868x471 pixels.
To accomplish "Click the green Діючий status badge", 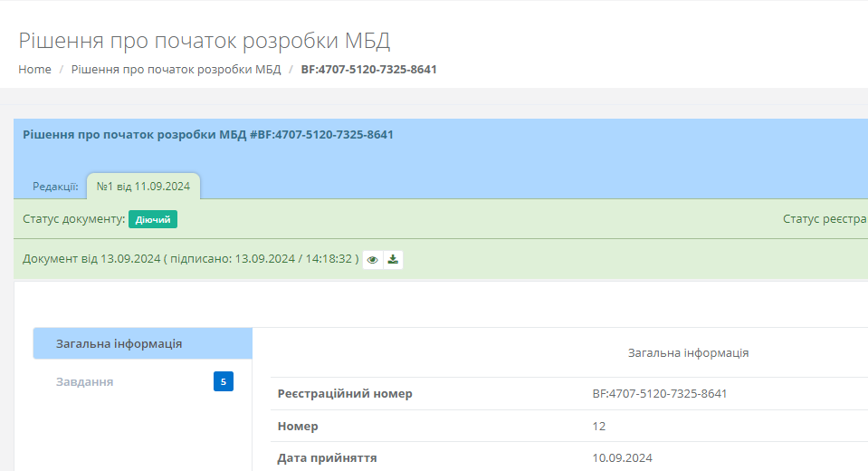I will pyautogui.click(x=153, y=219).
